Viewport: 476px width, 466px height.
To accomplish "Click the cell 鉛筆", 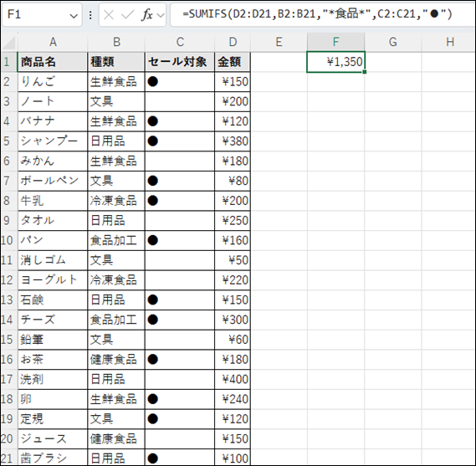I will pyautogui.click(x=53, y=340).
